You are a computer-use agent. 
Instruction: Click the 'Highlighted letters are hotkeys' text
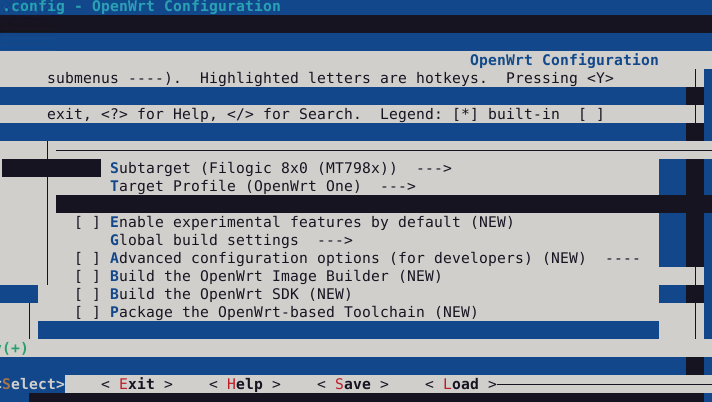coord(343,78)
